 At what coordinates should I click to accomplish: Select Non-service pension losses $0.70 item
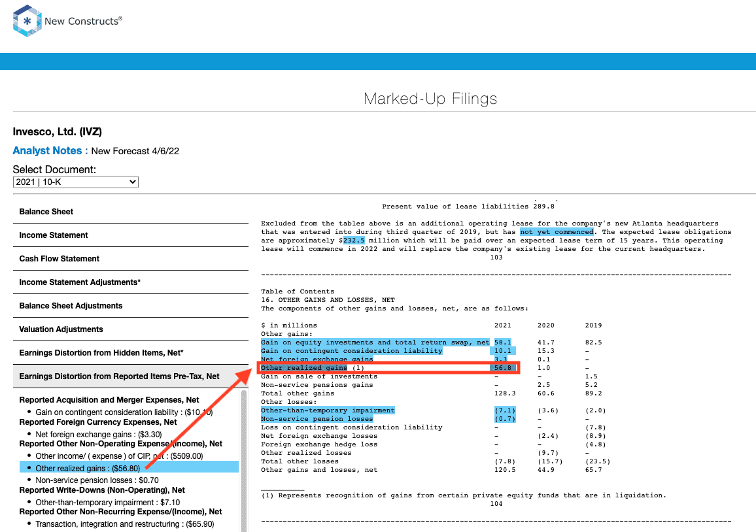[x=97, y=480]
